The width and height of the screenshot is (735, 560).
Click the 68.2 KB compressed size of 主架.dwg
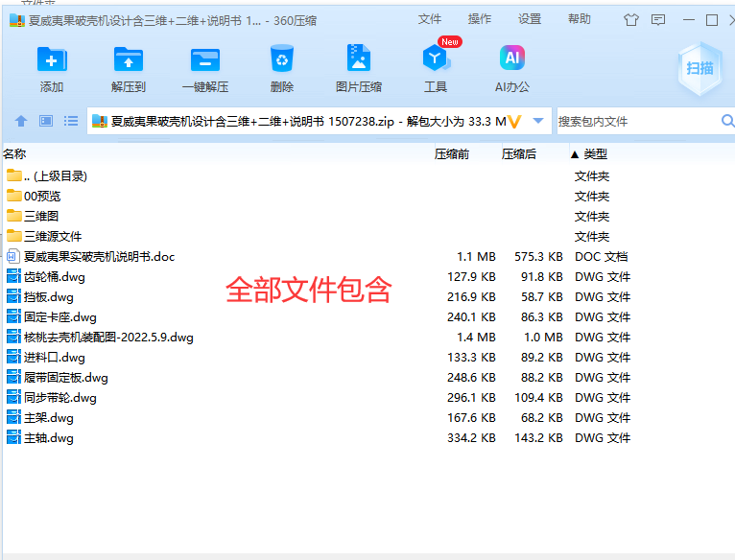[x=541, y=417]
